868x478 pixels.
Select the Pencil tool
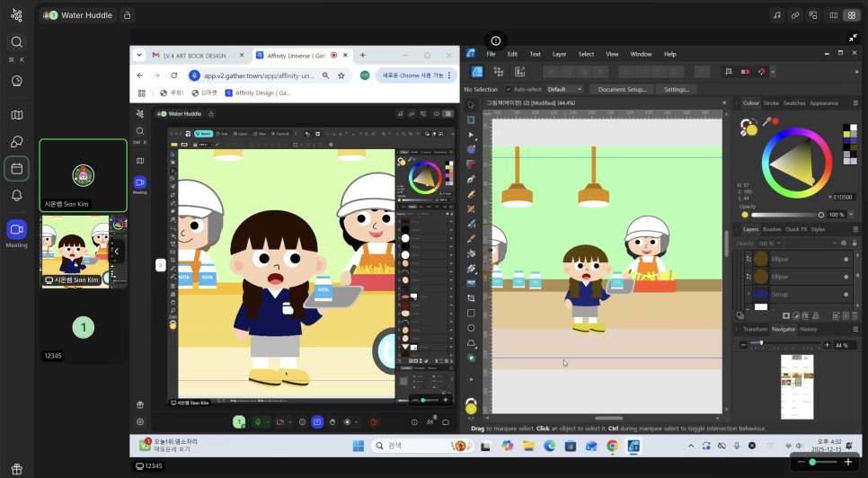(471, 194)
